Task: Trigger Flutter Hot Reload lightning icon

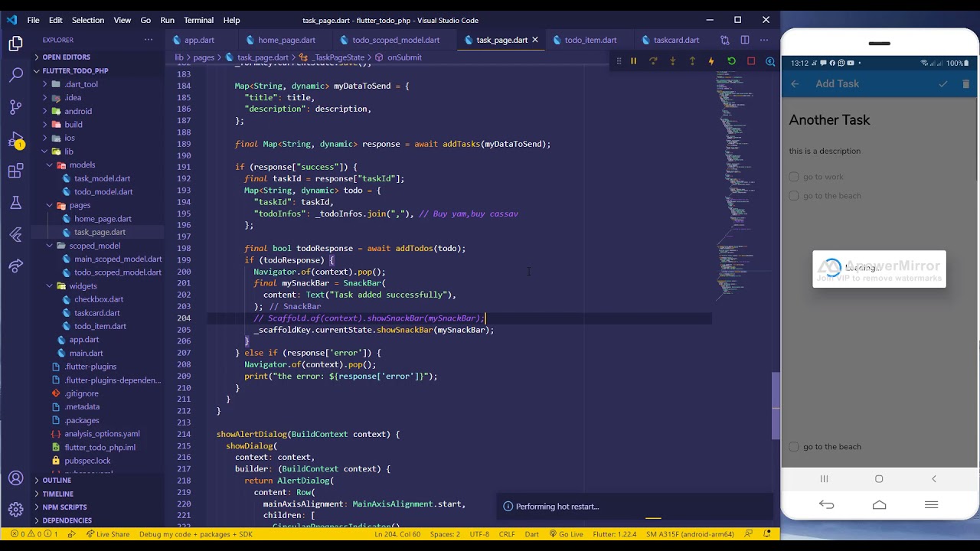Action: click(x=711, y=61)
